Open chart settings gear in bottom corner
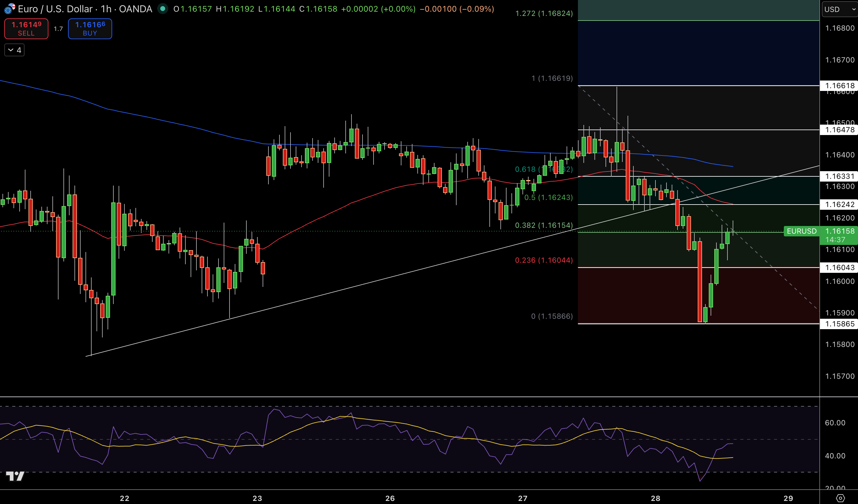This screenshot has width=858, height=504. point(840,498)
